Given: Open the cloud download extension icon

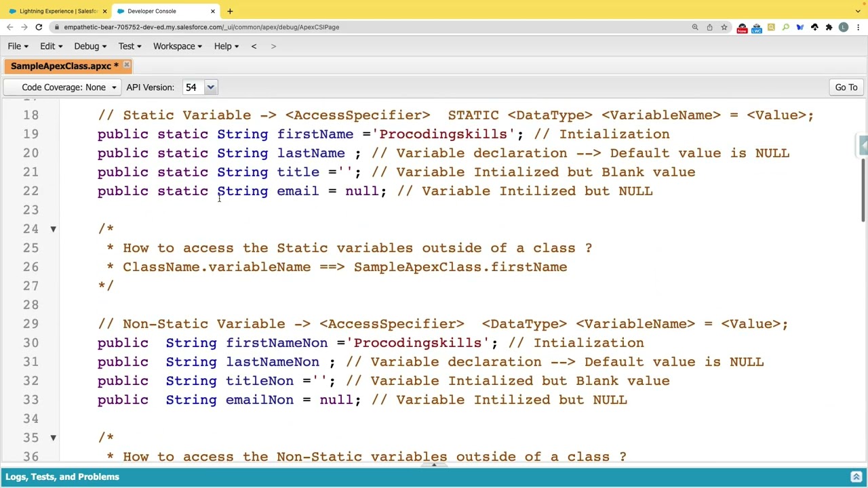Looking at the screenshot, I should pos(814,27).
